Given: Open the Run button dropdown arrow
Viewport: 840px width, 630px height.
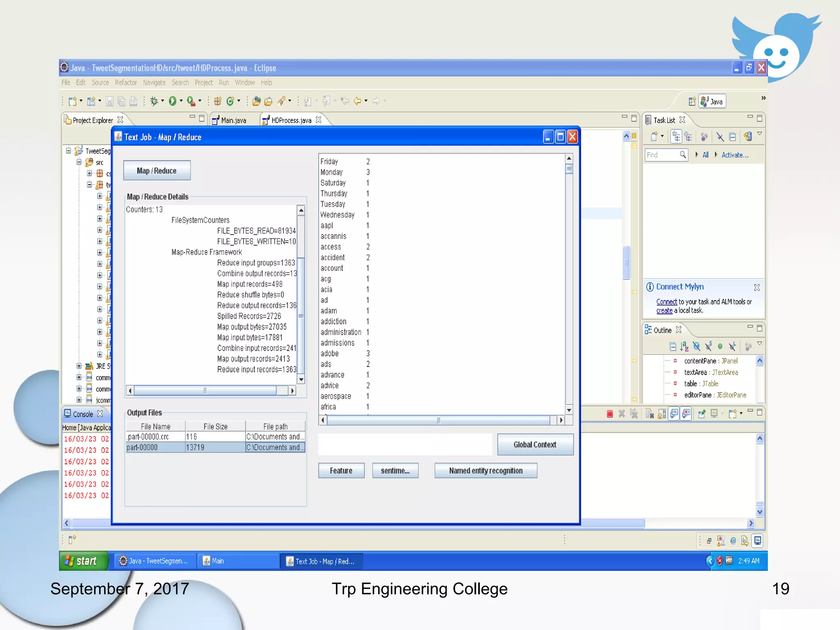Looking at the screenshot, I should coord(181,101).
